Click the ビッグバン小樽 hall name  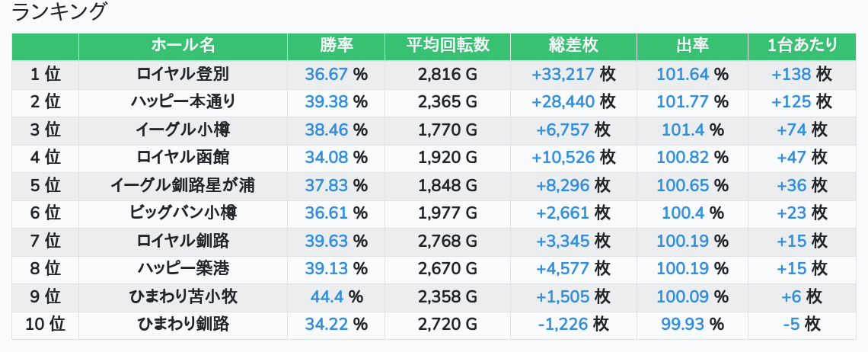[x=183, y=213]
